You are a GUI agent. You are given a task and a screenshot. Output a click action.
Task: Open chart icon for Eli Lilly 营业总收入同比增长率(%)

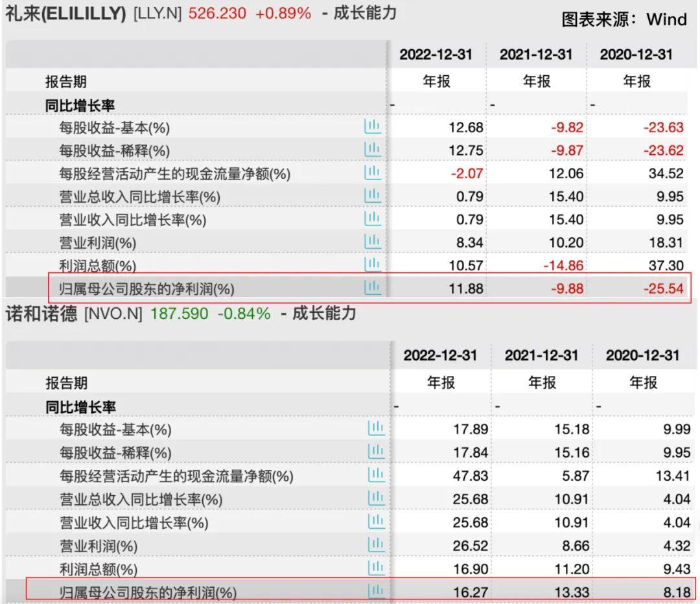(372, 196)
